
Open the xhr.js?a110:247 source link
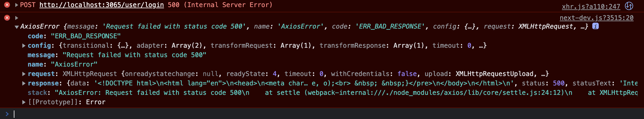coord(591,6)
